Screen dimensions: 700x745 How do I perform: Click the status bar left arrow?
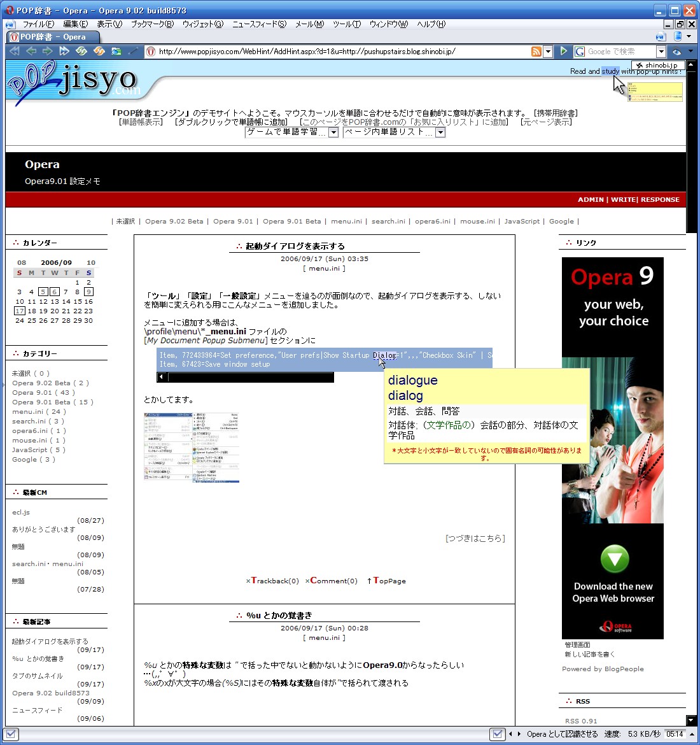pos(510,734)
